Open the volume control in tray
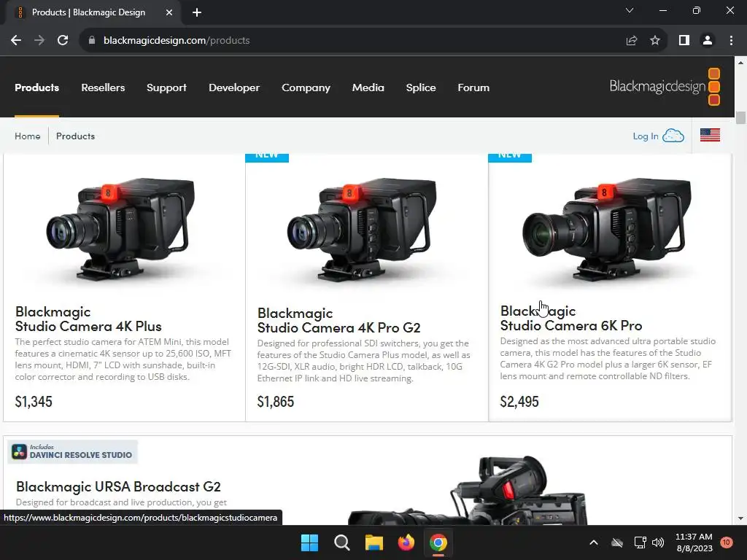747x560 pixels. point(658,542)
